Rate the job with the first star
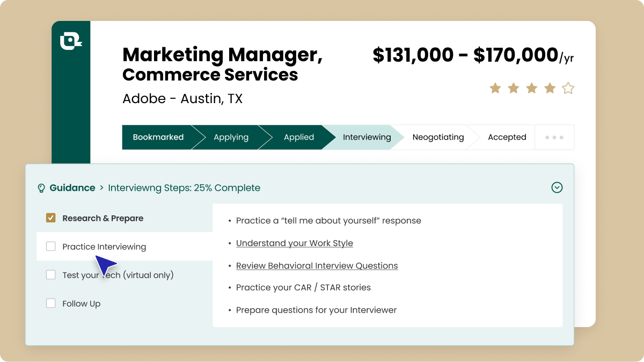Screen dimensions: 644x362 (x=495, y=88)
